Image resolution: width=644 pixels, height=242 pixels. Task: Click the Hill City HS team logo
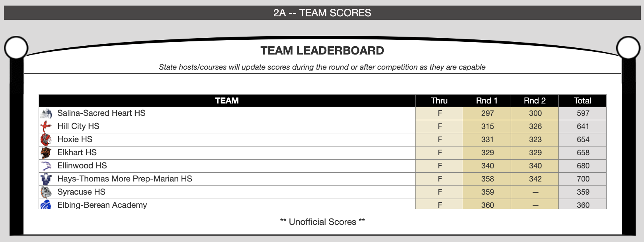[x=46, y=127]
